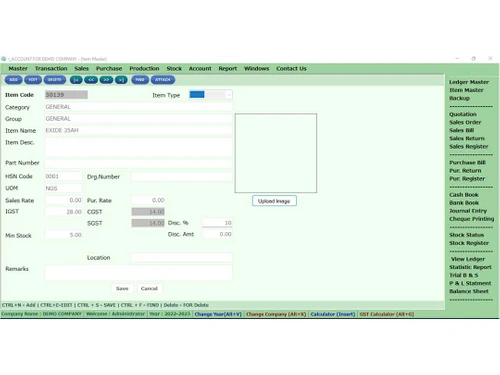Image resolution: width=500 pixels, height=375 pixels.
Task: Open Backup from side panel
Action: coord(459,98)
